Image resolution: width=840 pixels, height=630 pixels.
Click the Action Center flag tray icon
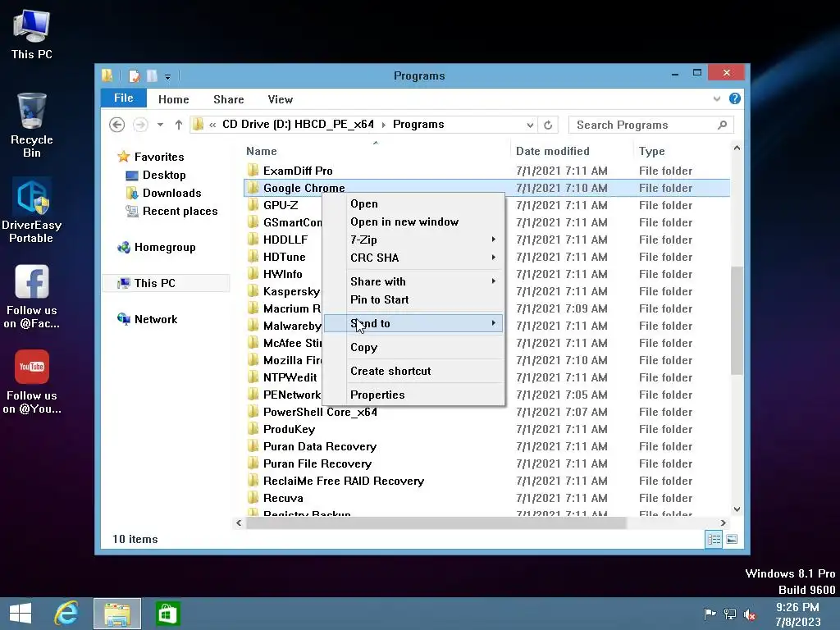[x=710, y=614]
